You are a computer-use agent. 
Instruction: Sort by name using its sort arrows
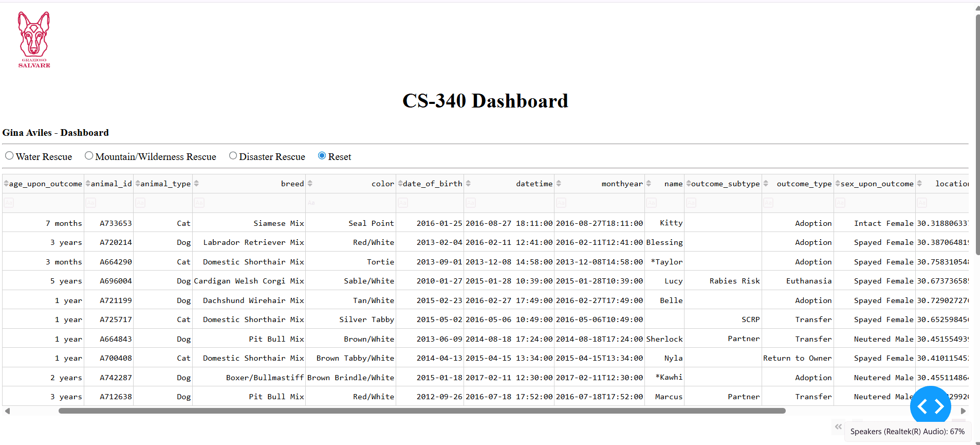click(x=649, y=184)
